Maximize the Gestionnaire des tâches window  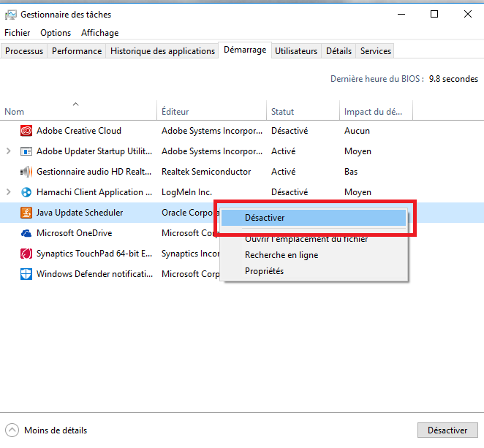[x=434, y=14]
